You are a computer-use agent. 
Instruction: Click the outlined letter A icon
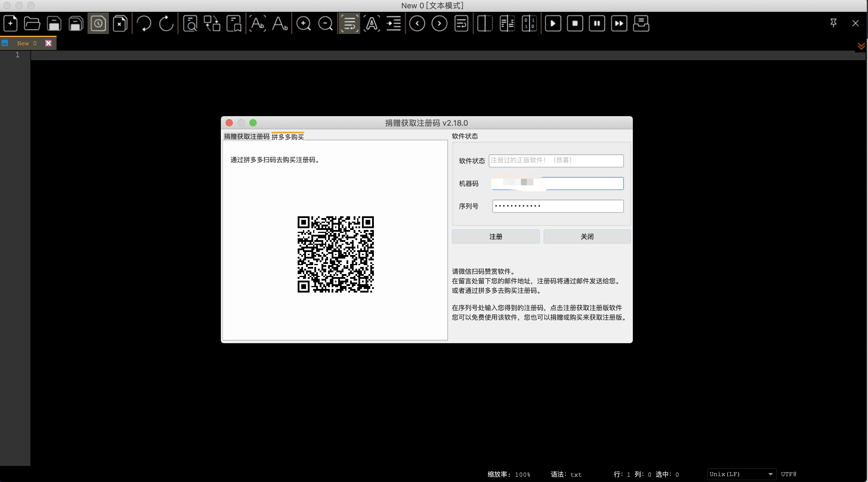click(372, 24)
